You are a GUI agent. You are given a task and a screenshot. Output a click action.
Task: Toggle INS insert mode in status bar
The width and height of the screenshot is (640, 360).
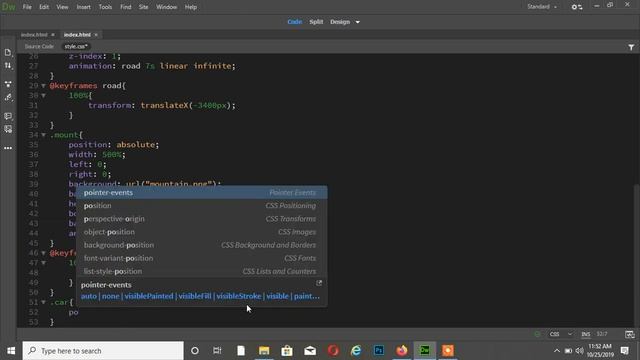[x=586, y=334]
